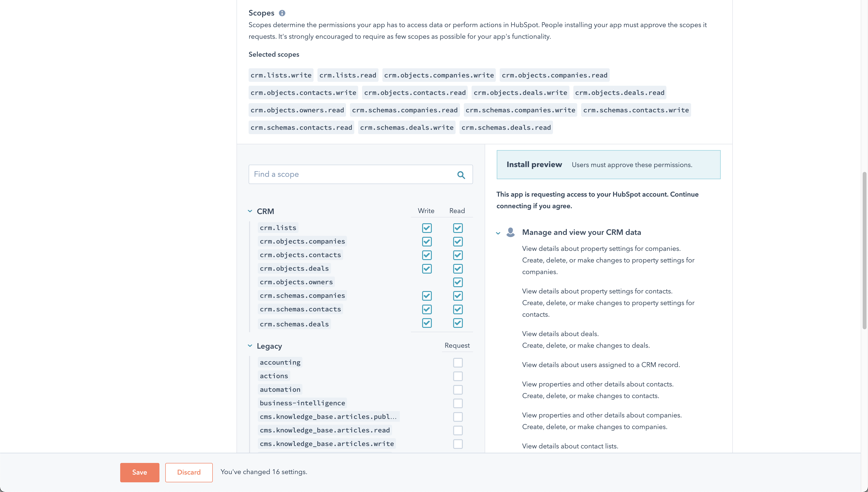The height and width of the screenshot is (492, 868).
Task: Collapse the CRM scopes section
Action: pos(250,211)
